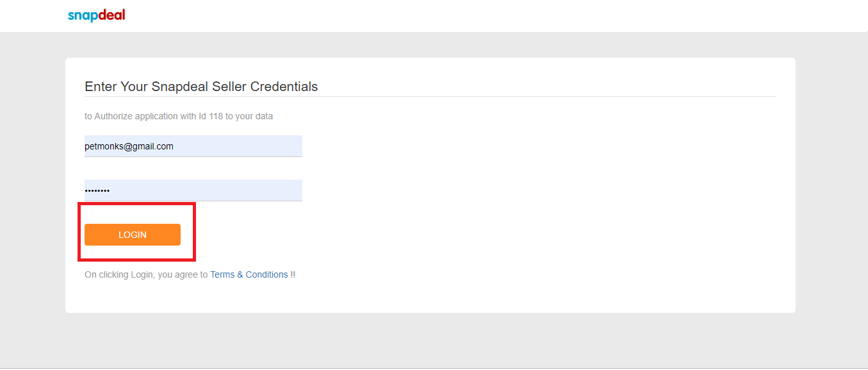Focus the email field containing petmonks@gmail.com
868x370 pixels.
(x=193, y=146)
